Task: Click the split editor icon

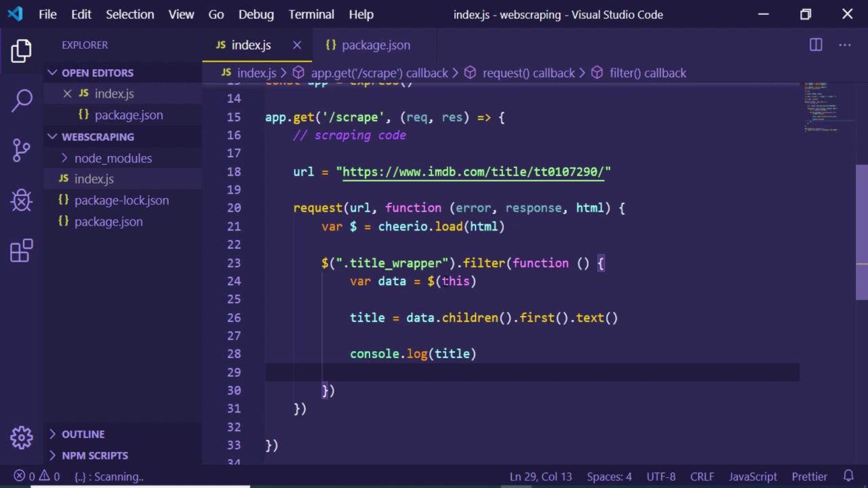Action: (x=816, y=45)
